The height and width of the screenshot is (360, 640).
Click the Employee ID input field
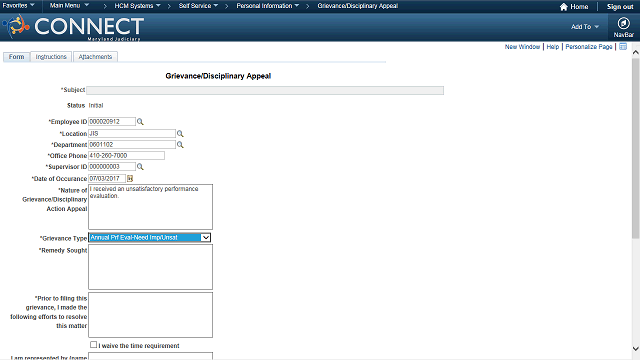(x=112, y=122)
